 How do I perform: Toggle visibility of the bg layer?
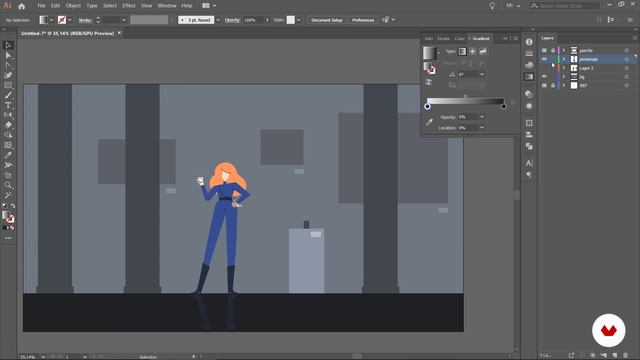[544, 76]
